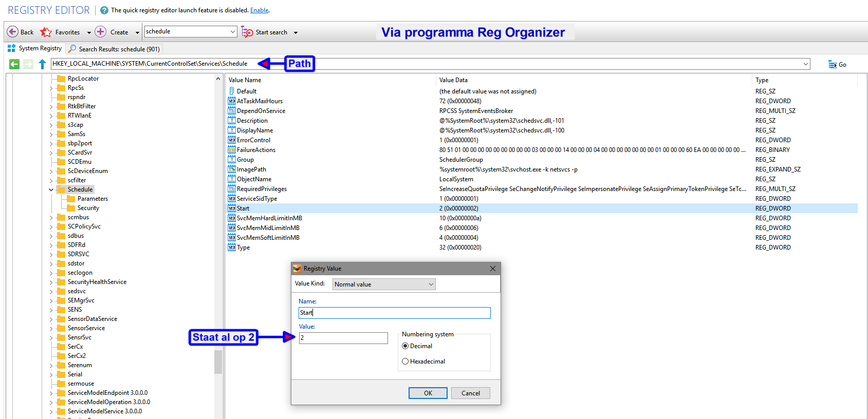The width and height of the screenshot is (868, 419).
Task: Click the ErrorControl DWORD icon
Action: (232, 140)
